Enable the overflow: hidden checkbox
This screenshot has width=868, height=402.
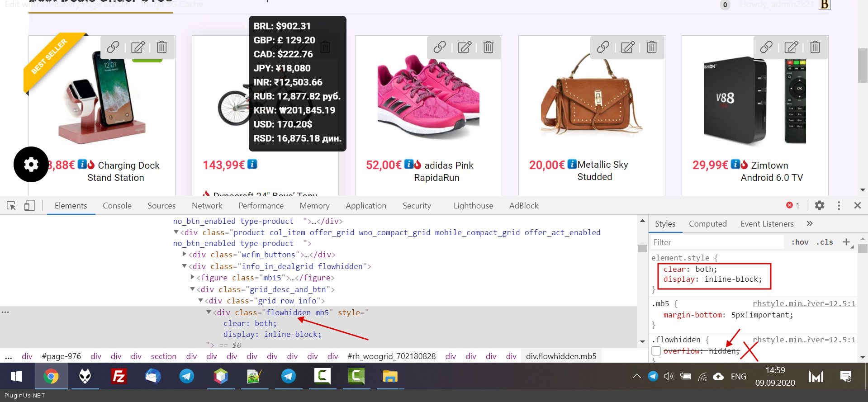click(x=656, y=351)
